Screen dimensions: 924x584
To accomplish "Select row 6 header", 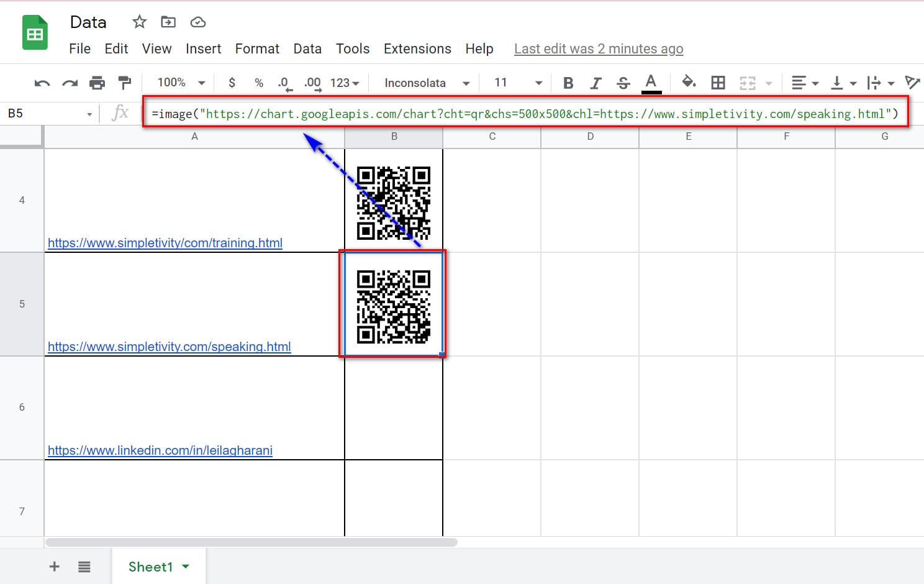I will coord(22,408).
